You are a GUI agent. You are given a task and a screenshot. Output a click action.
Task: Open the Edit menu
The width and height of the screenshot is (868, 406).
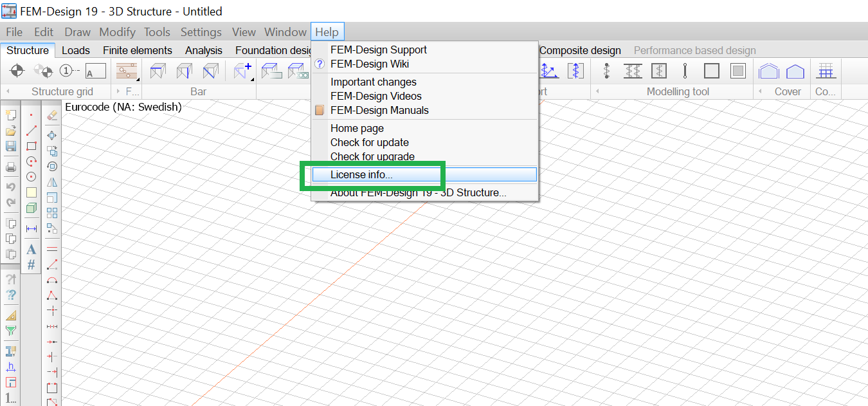(44, 32)
